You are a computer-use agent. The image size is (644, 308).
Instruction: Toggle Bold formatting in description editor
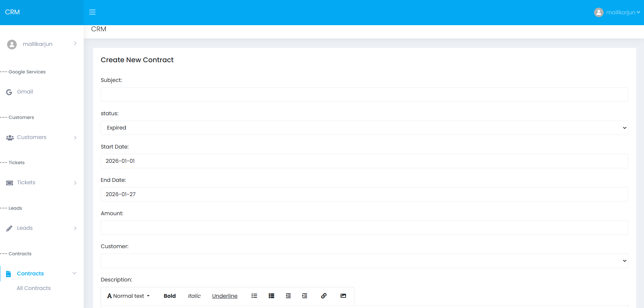(169, 296)
